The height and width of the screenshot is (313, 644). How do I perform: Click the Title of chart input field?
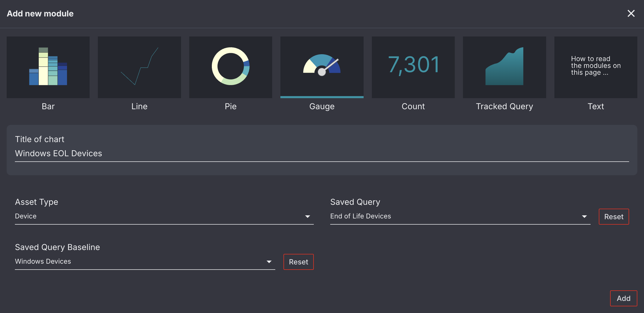pos(321,153)
